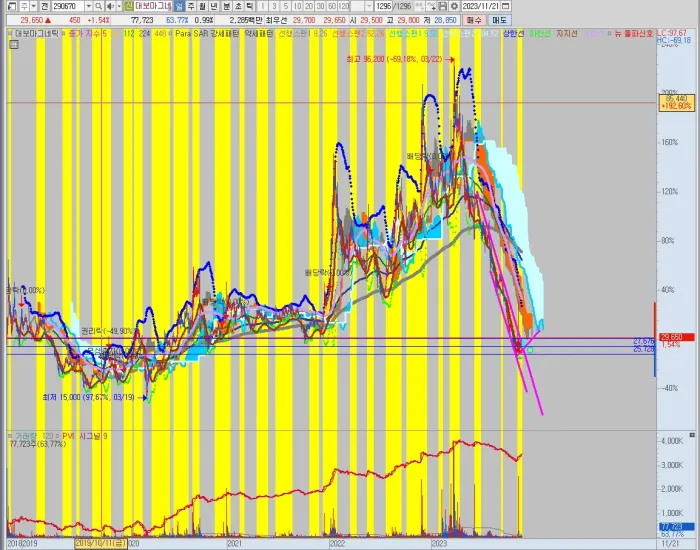Click the 약세패턴 legend label

[259, 33]
